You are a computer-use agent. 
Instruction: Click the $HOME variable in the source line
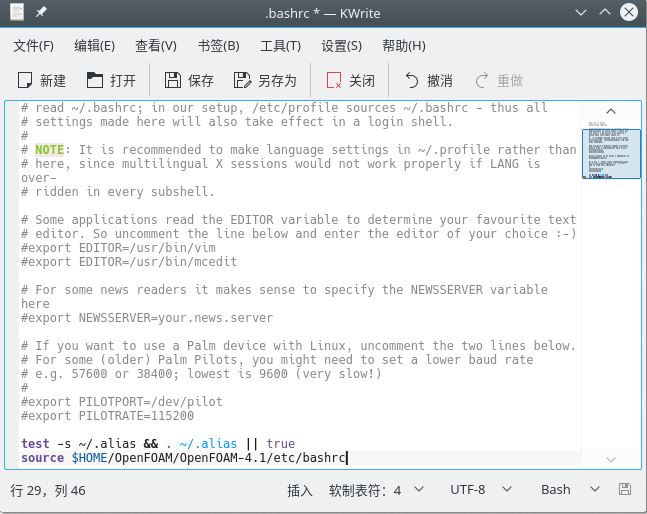tap(90, 457)
